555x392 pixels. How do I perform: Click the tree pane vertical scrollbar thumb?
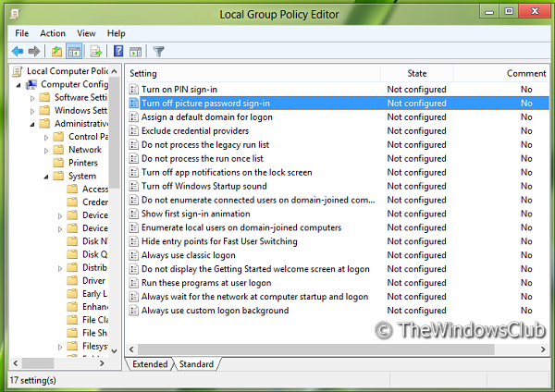[114, 133]
